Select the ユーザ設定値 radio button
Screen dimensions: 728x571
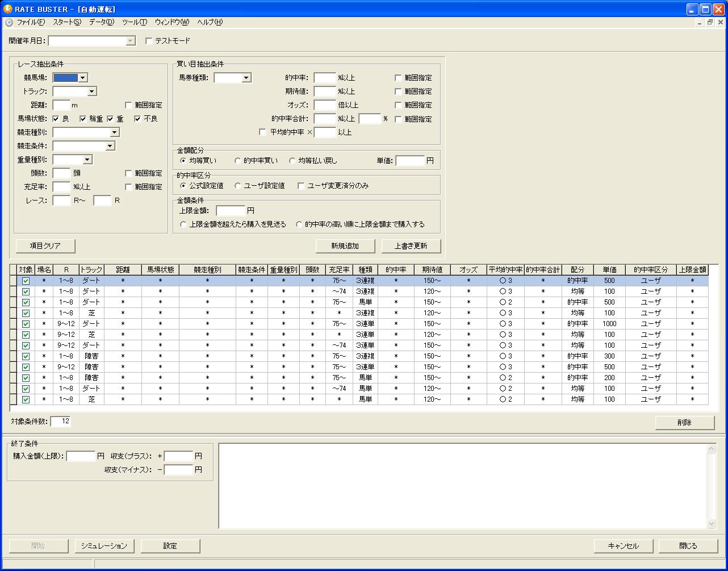[x=238, y=186]
